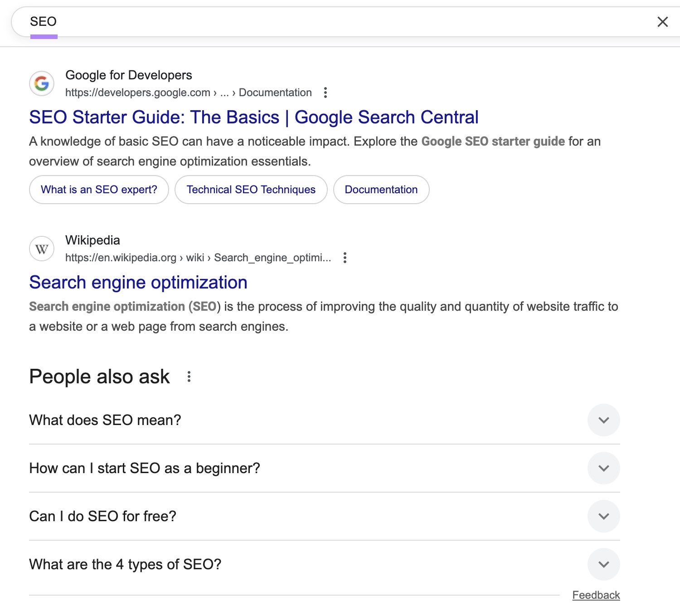Screen dimensions: 680x616
Task: Click the three-dot icon beside the Documentation breadcrumb
Action: 325,92
